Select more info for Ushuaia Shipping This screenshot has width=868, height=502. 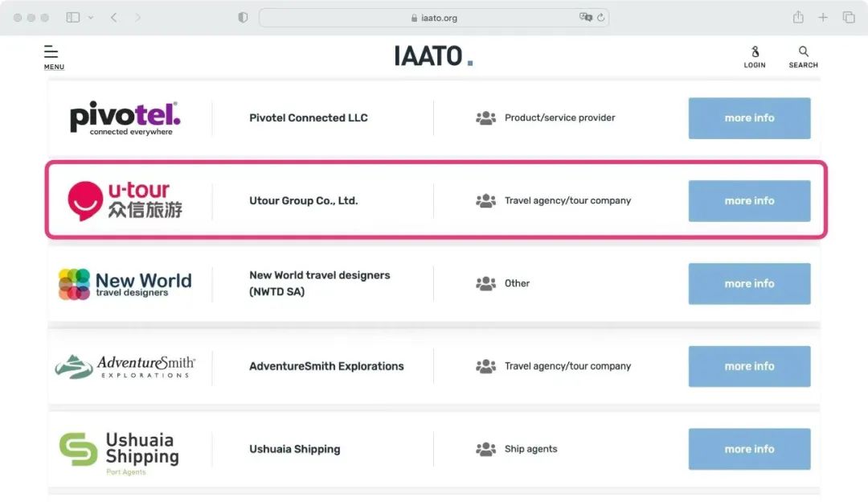pos(749,450)
